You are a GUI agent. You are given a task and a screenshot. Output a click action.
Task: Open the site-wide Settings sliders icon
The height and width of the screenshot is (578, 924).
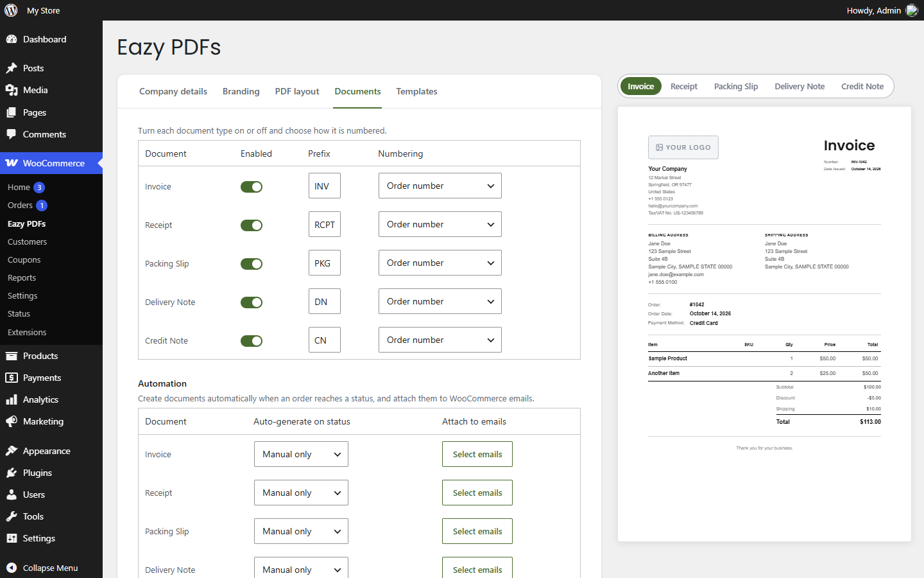point(12,538)
